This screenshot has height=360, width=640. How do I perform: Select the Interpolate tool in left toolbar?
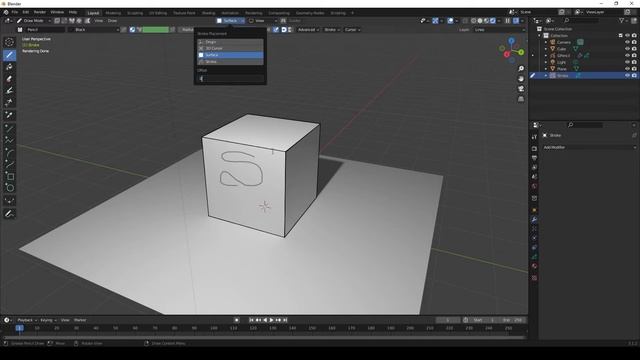(x=9, y=201)
